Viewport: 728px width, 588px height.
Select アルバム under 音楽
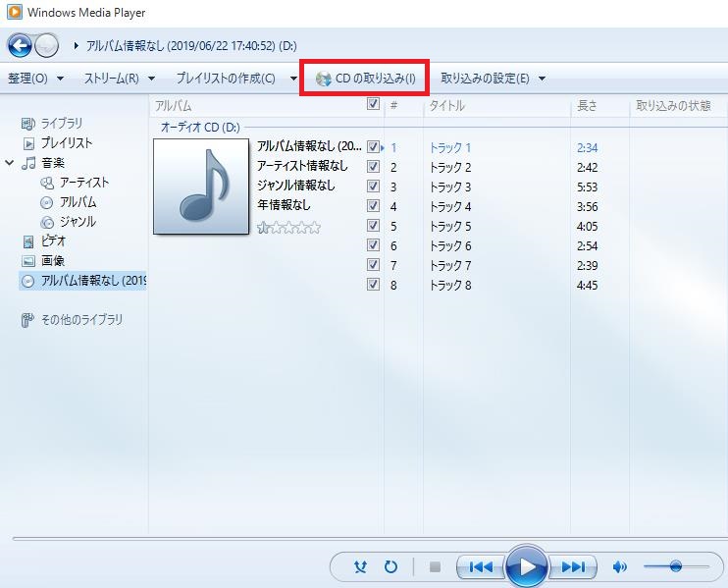click(78, 202)
